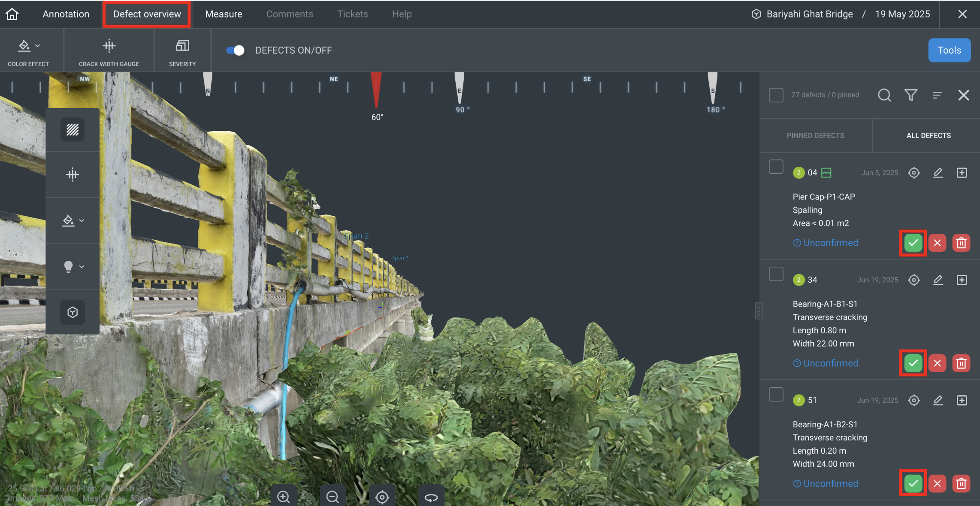The image size is (980, 506).
Task: Select the hatch pattern tool in side toolbar
Action: click(x=73, y=130)
